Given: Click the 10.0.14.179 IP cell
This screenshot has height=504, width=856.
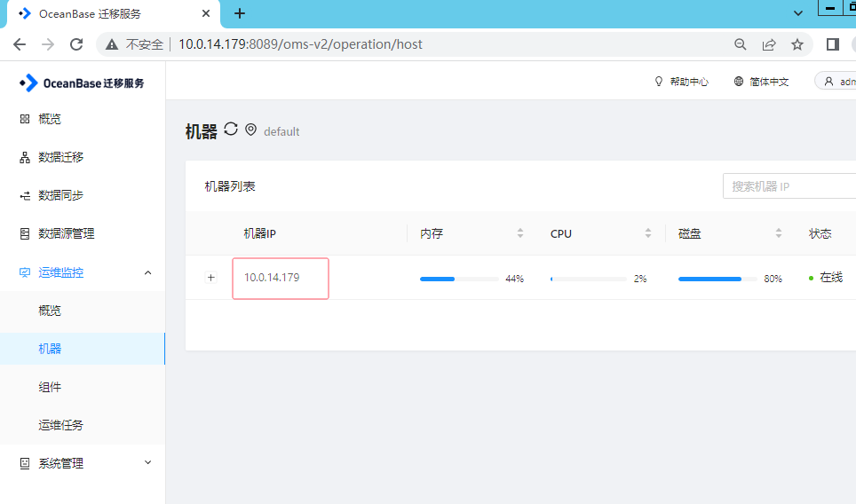Looking at the screenshot, I should 272,278.
